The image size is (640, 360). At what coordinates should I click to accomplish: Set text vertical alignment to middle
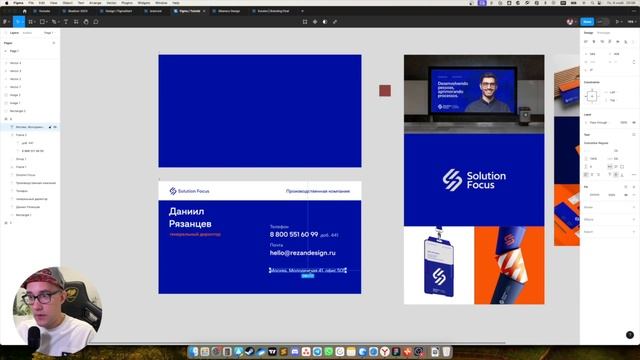[x=616, y=175]
